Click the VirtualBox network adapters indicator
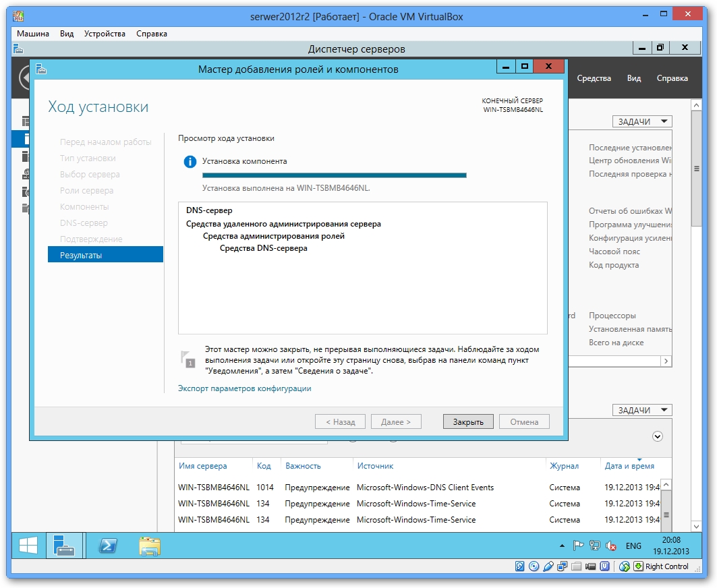The height and width of the screenshot is (588, 717). click(562, 566)
